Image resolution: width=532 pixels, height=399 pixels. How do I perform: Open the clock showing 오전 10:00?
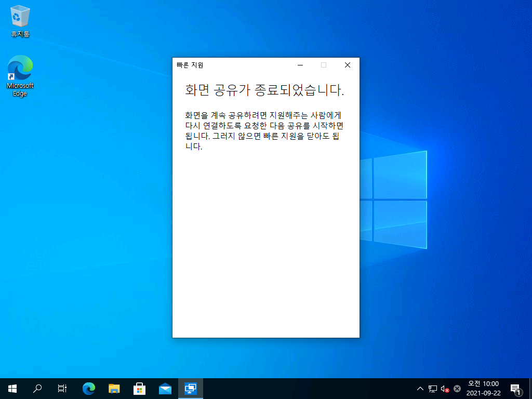pyautogui.click(x=484, y=389)
